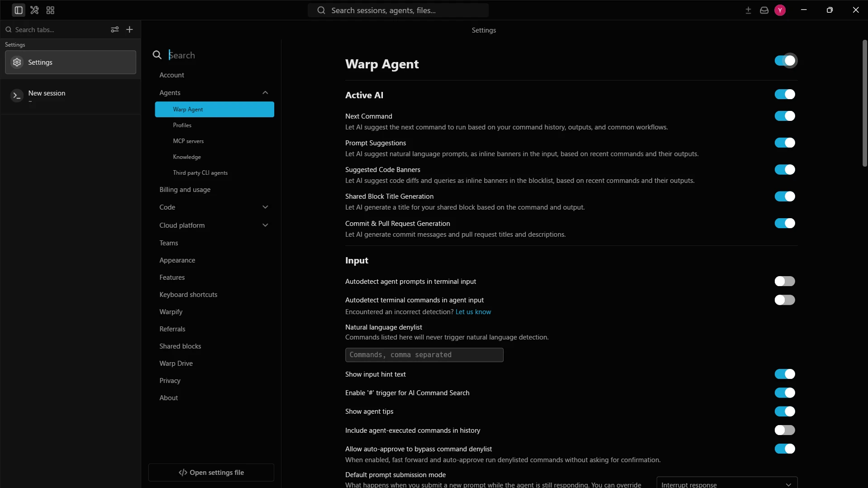Enable Autodetect agent prompts in terminal input
This screenshot has height=488, width=868.
pyautogui.click(x=785, y=281)
